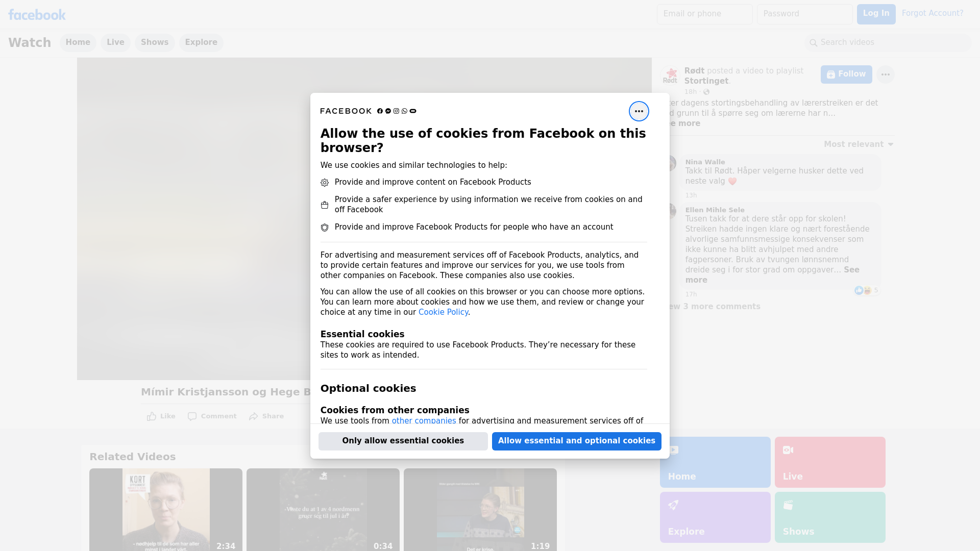The height and width of the screenshot is (551, 980).
Task: Click the Facebook brand icon in dialog header
Action: (380, 111)
